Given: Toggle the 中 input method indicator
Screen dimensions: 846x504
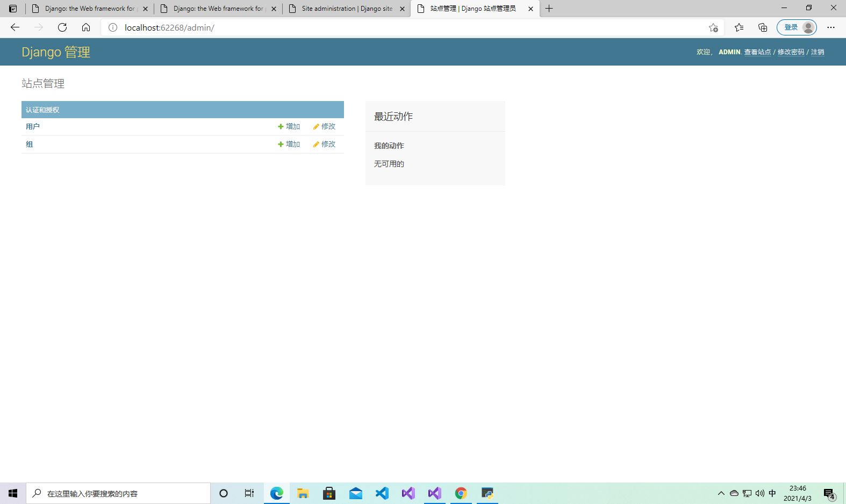Looking at the screenshot, I should click(772, 493).
